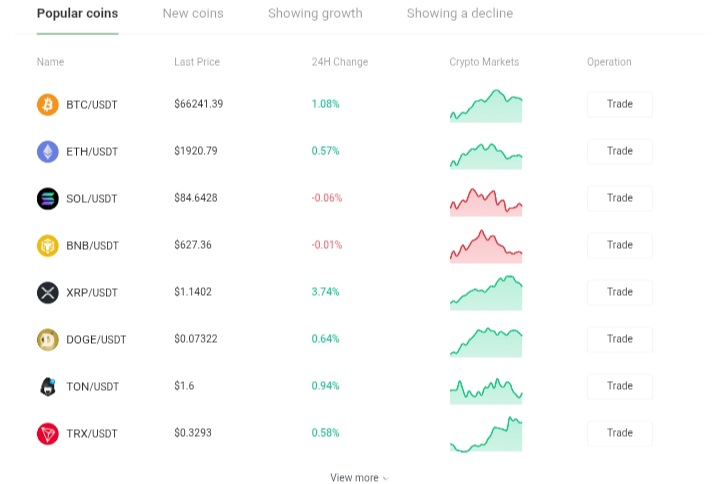Click the TRON coin icon

pyautogui.click(x=48, y=433)
